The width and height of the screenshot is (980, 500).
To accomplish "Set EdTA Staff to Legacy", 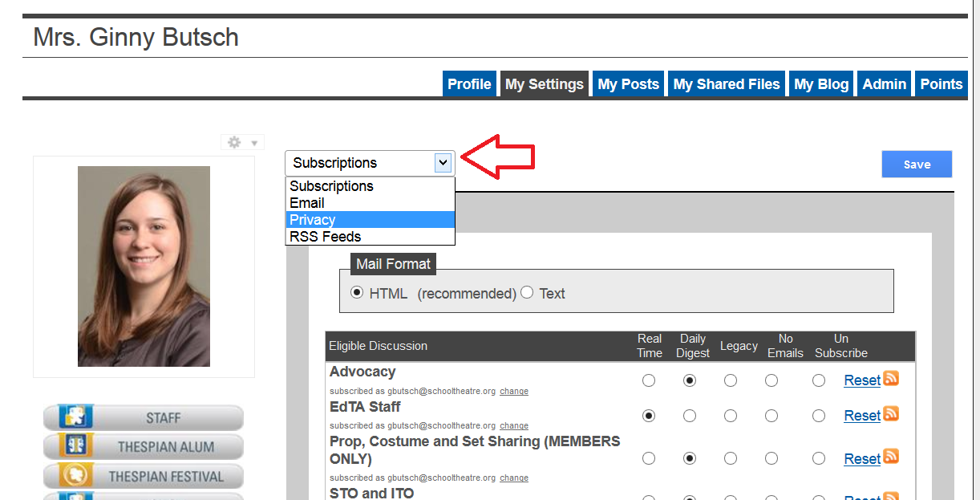I will click(731, 416).
